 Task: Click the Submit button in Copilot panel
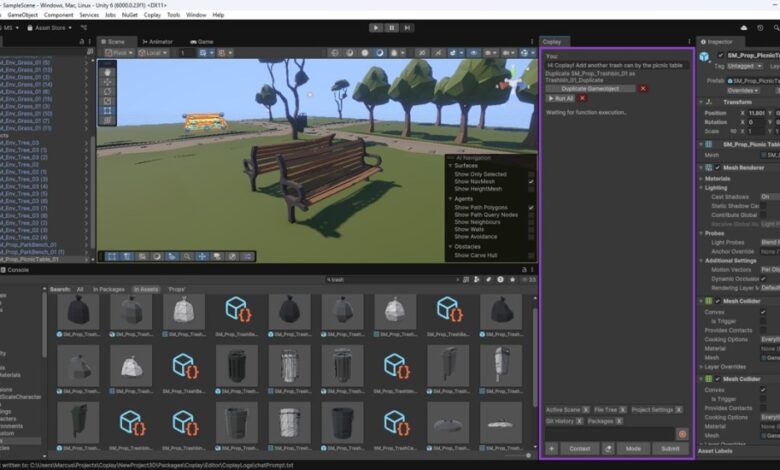pyautogui.click(x=670, y=449)
